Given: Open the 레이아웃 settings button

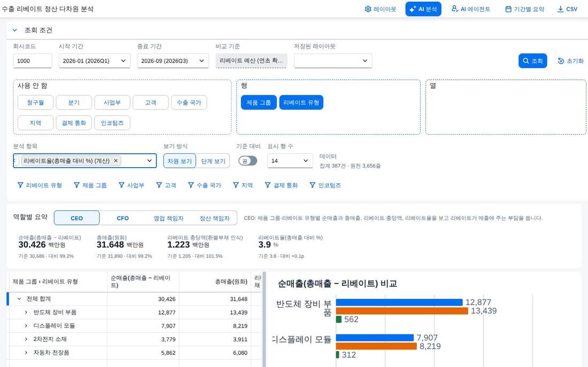Looking at the screenshot, I should [380, 9].
